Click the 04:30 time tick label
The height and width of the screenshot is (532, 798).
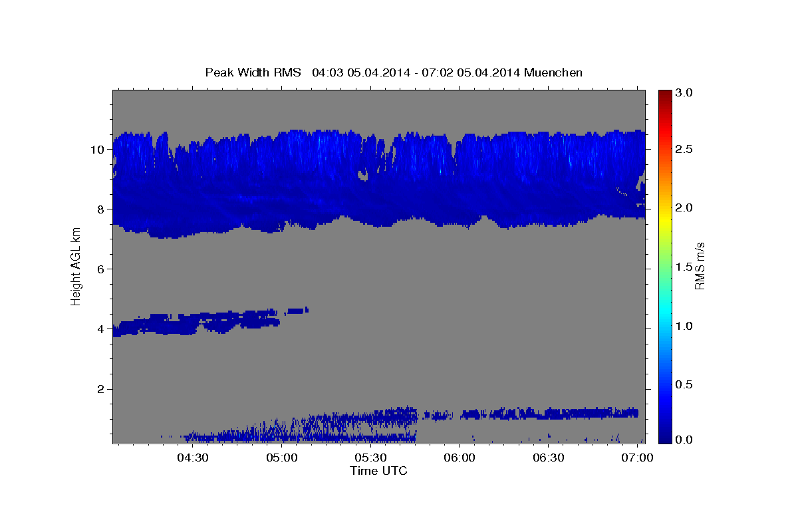click(193, 458)
